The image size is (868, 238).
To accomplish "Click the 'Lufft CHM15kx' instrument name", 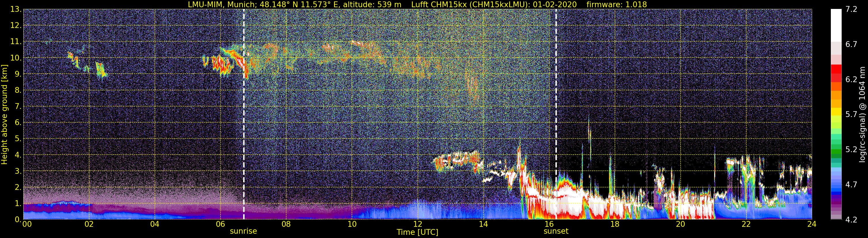I will pos(439,4).
